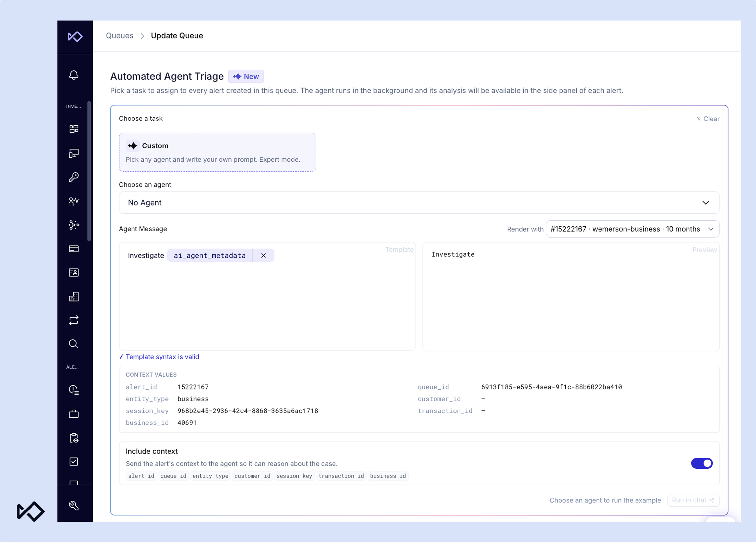This screenshot has height=542, width=756.
Task: Click the Update Queue breadcrumb title
Action: (x=177, y=36)
